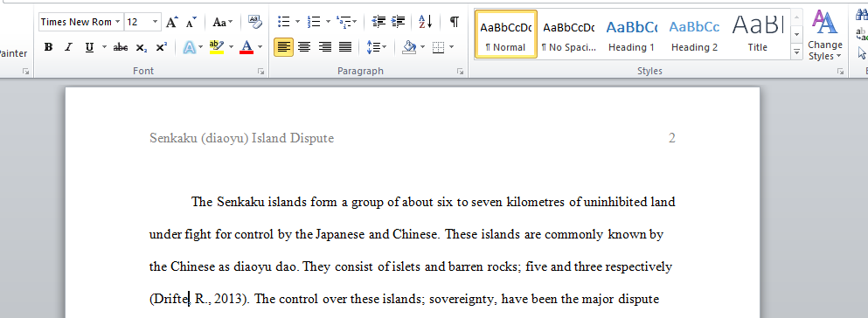Open Styles pane launcher
Screen dimensions: 868x318
840,72
